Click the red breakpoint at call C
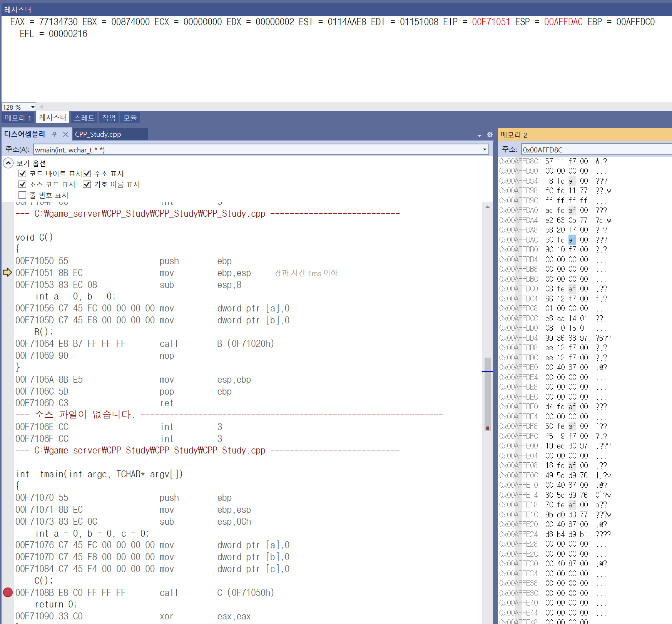This screenshot has width=672, height=624. pyautogui.click(x=8, y=592)
